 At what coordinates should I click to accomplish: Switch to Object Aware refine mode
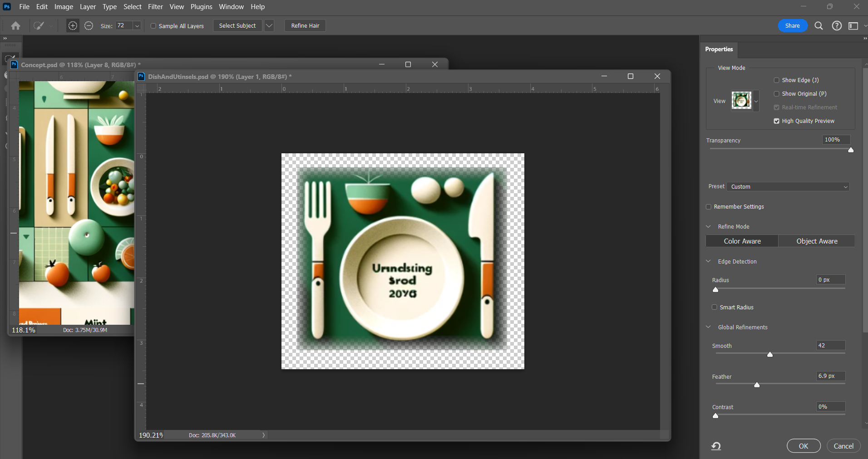[x=817, y=241]
